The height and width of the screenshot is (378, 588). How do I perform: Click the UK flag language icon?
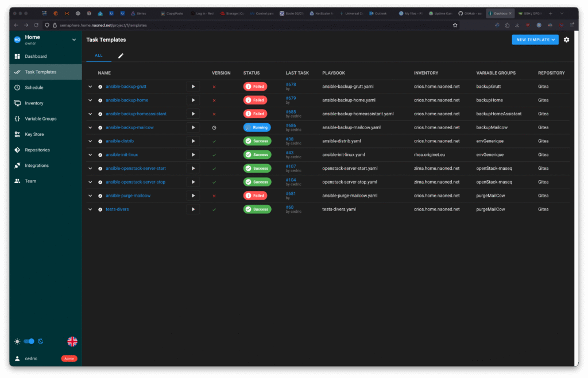click(x=72, y=341)
